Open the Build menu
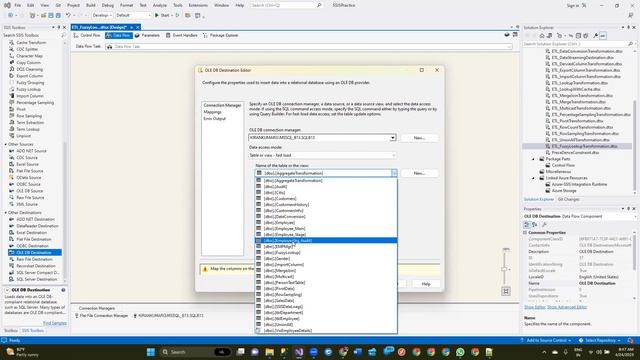The height and width of the screenshot is (360, 640). click(91, 5)
